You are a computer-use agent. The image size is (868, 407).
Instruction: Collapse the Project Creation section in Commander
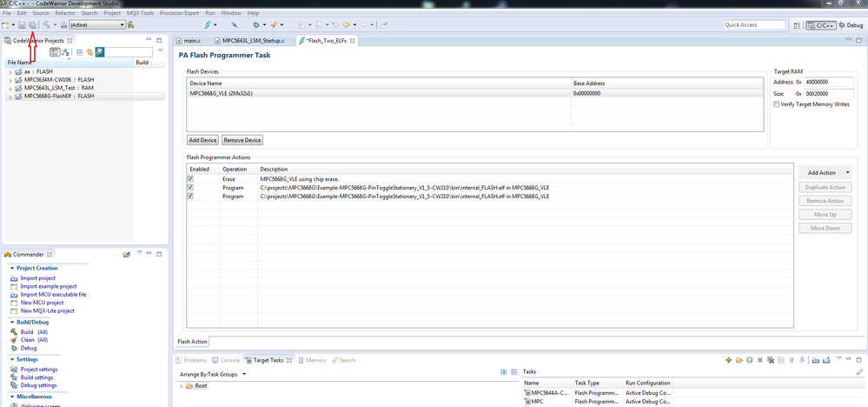coord(12,268)
